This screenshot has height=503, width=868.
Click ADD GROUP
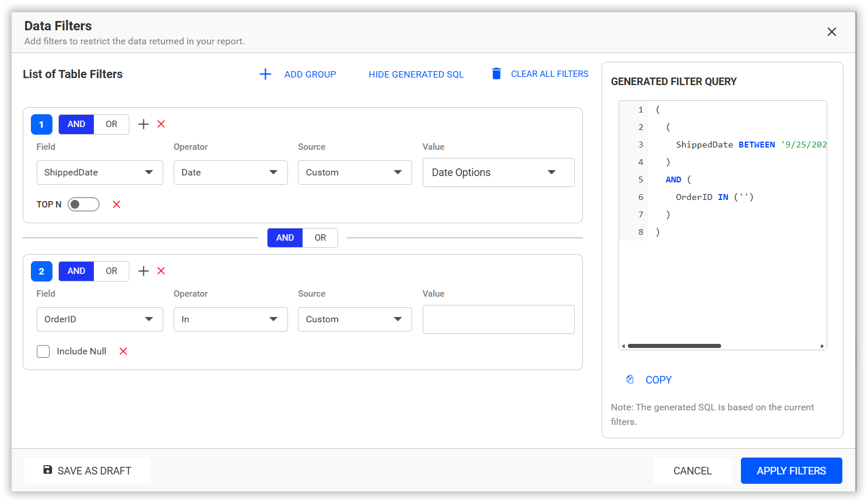(310, 75)
